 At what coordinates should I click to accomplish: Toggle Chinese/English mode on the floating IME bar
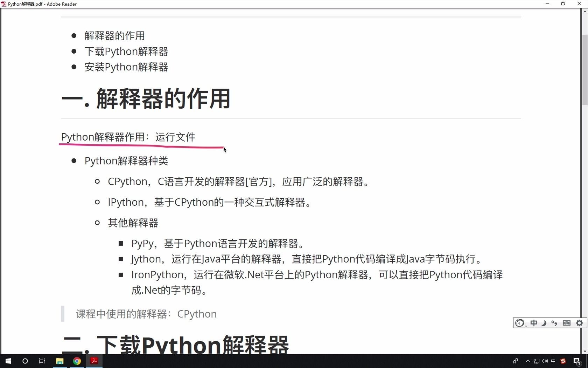(x=534, y=323)
